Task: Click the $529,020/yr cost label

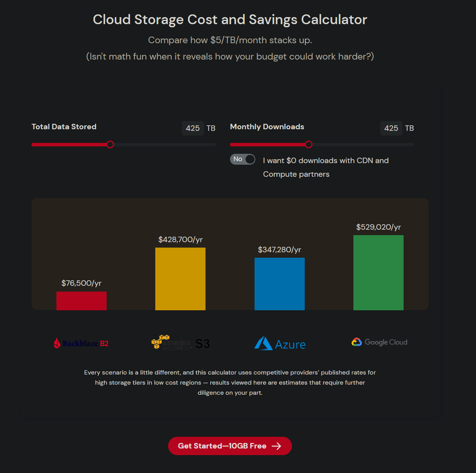Action: [x=378, y=227]
